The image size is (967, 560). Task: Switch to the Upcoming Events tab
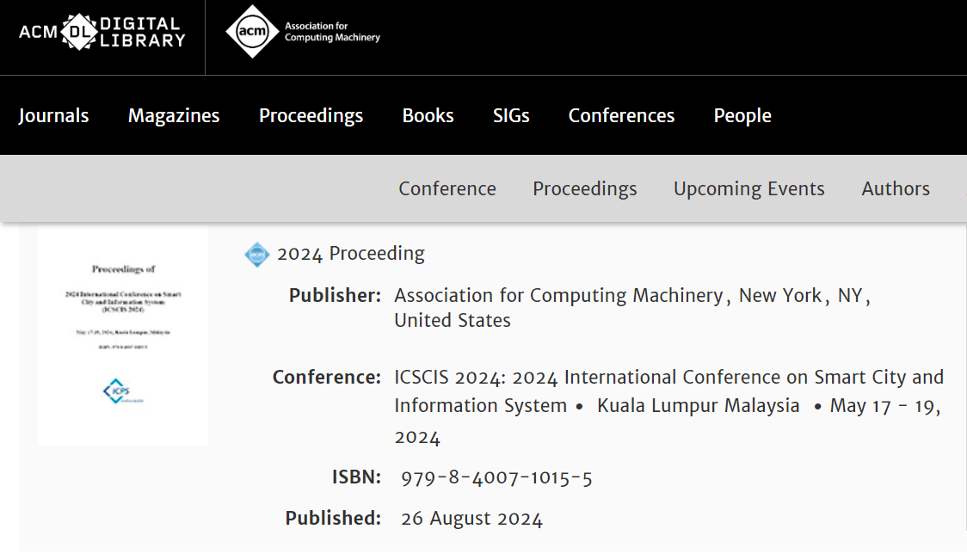coord(748,188)
